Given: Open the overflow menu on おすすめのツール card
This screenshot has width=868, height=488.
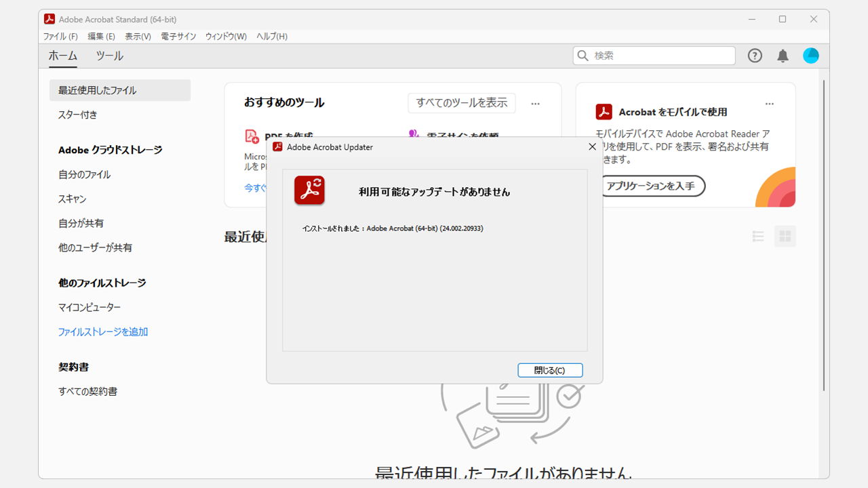Looking at the screenshot, I should pyautogui.click(x=535, y=104).
